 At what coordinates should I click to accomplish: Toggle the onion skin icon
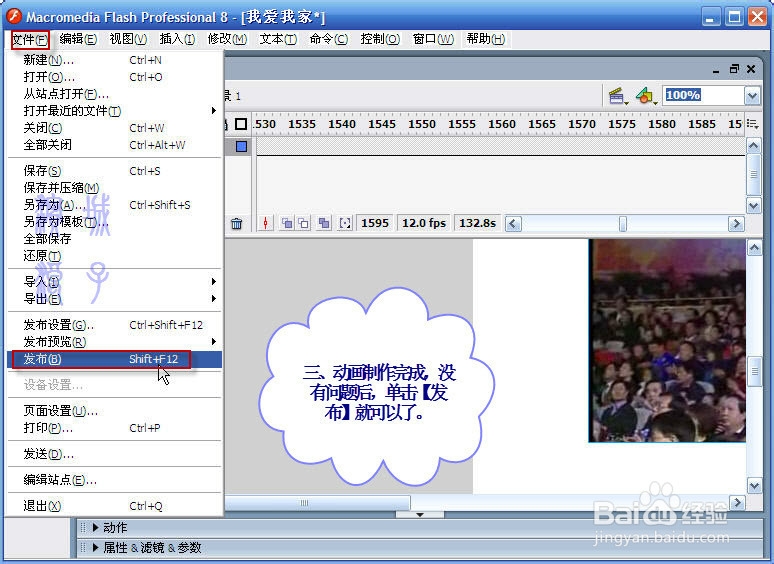tap(286, 224)
